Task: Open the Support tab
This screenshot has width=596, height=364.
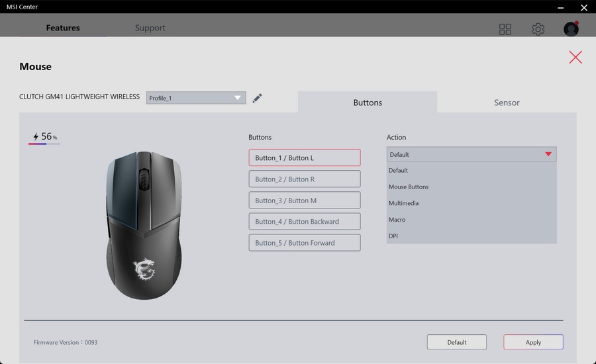Action: [150, 28]
